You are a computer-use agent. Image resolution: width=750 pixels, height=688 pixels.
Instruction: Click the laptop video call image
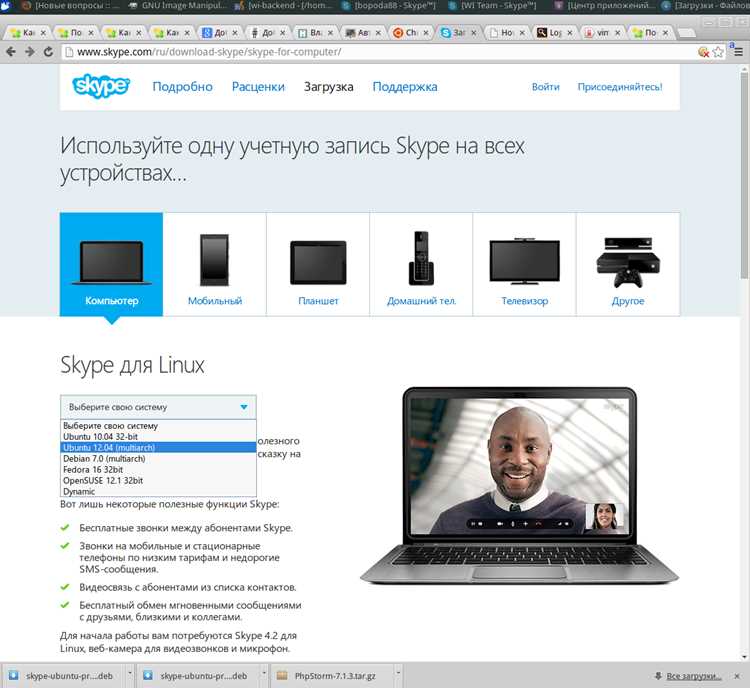(519, 485)
